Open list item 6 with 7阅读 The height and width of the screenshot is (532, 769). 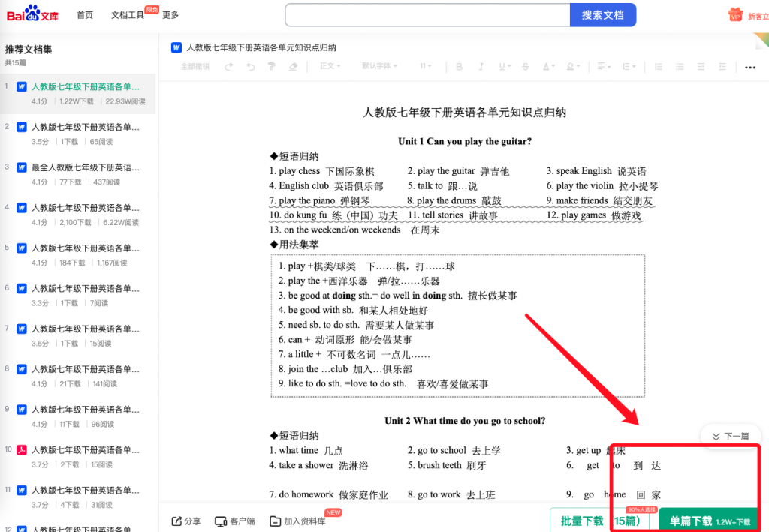tap(78, 296)
